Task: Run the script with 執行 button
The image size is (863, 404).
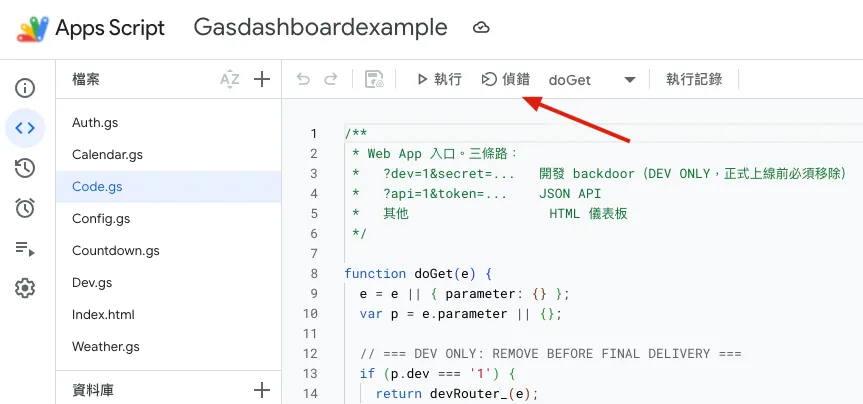Action: [x=439, y=79]
